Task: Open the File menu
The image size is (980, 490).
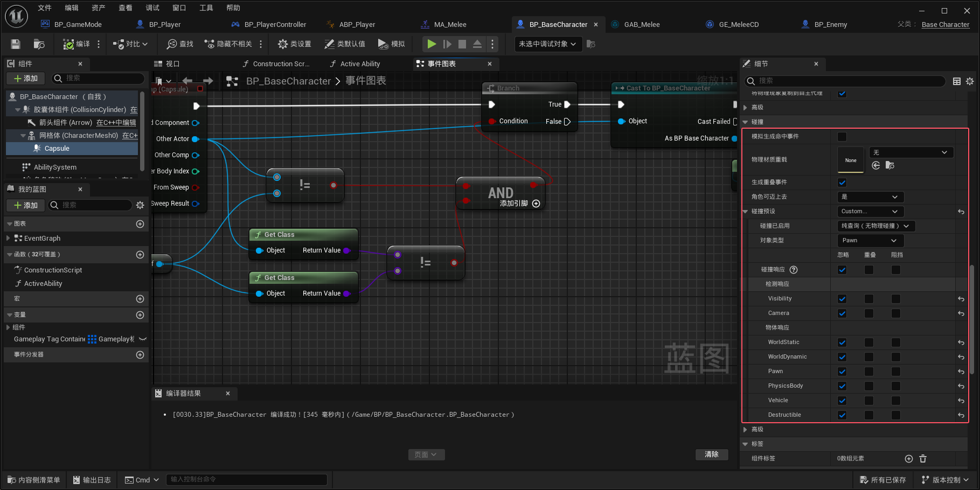Action: pos(45,8)
